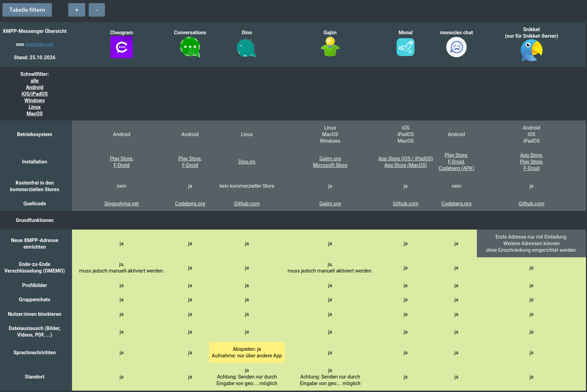Open Conversations' Codeberg.org source link
This screenshot has width=587, height=392.
(x=190, y=204)
